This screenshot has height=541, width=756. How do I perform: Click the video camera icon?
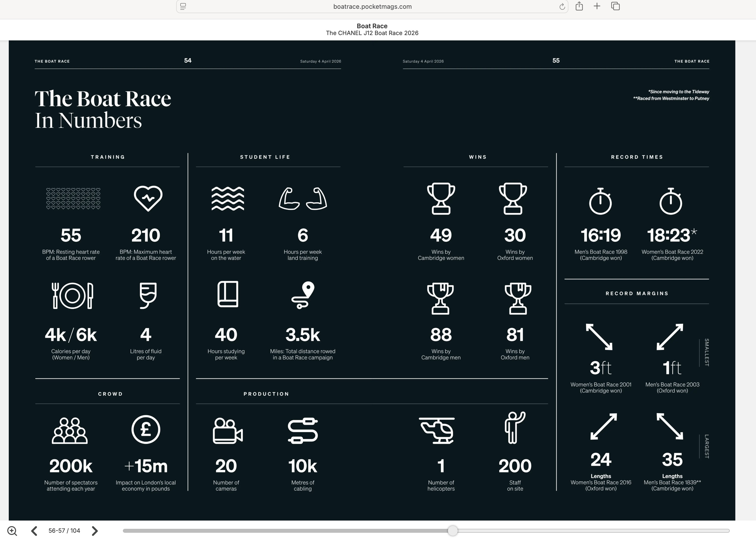click(228, 431)
